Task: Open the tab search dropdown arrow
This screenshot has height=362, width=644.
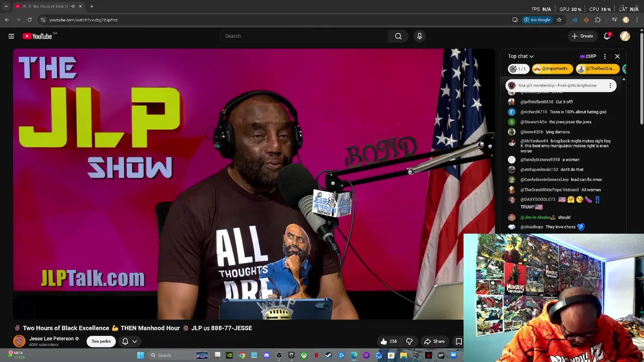Action: [x=6, y=6]
